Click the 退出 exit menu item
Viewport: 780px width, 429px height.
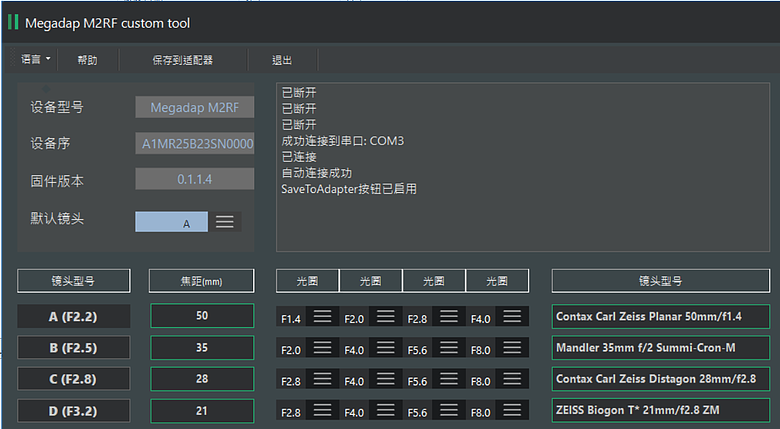pyautogui.click(x=282, y=60)
